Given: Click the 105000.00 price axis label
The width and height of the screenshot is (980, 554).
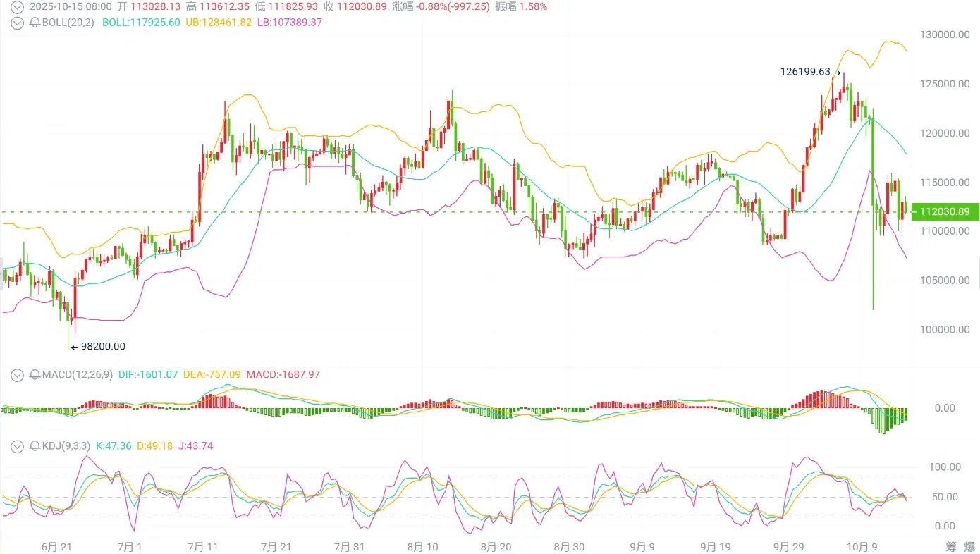Looking at the screenshot, I should [x=945, y=281].
